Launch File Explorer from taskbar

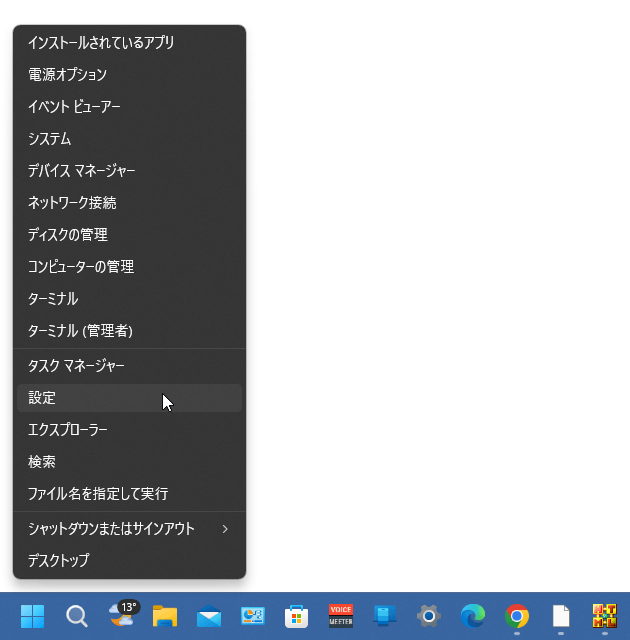coord(165,616)
